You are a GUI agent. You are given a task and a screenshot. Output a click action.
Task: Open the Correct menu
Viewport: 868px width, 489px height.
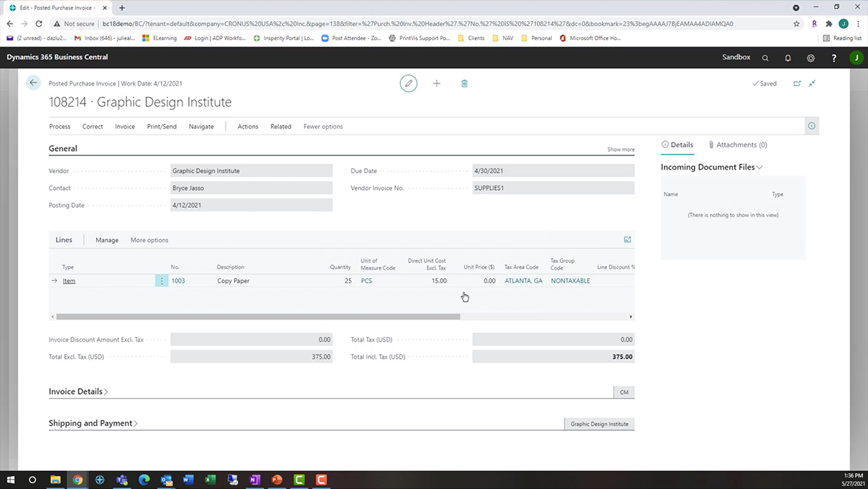tap(93, 127)
